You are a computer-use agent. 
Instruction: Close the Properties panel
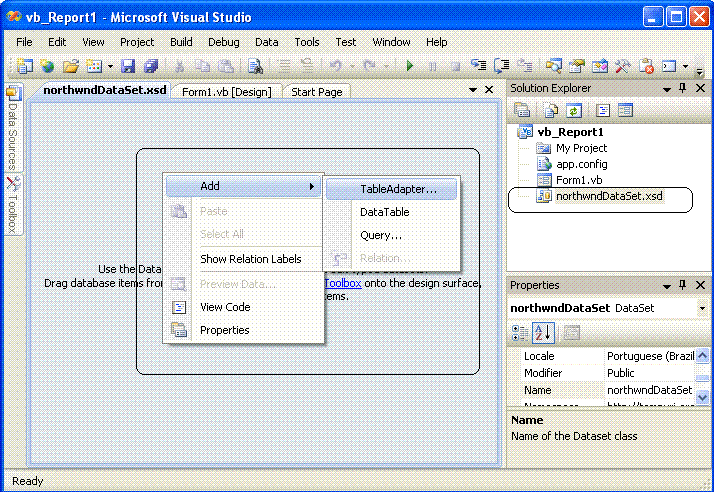[x=701, y=285]
